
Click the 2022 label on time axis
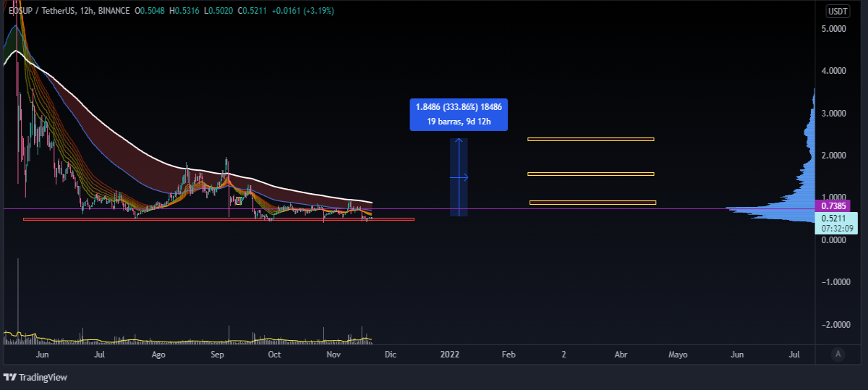click(x=449, y=355)
